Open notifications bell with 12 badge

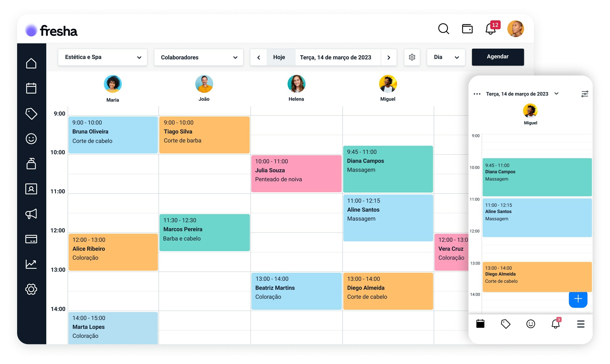point(490,29)
